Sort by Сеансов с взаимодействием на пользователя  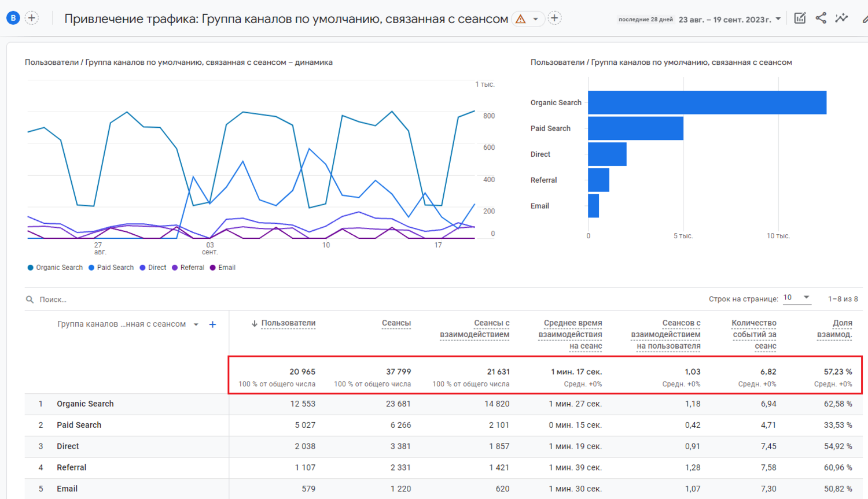[x=665, y=334]
